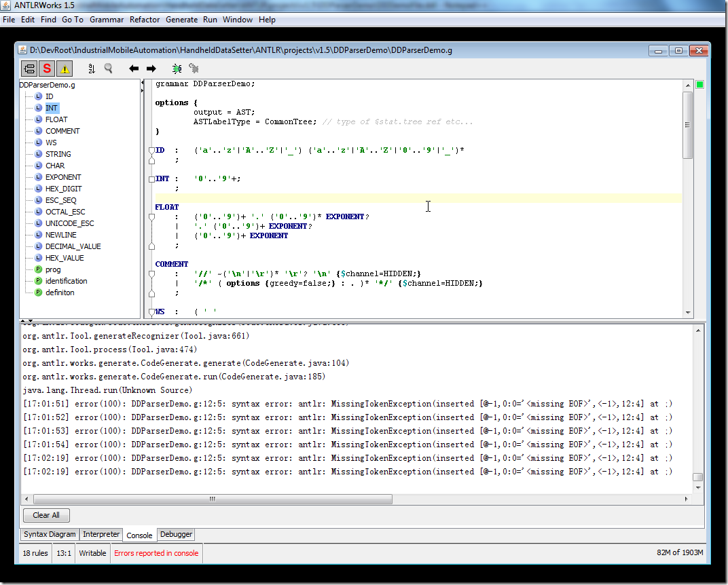Screen dimensions: 728x585
Task: Click the Java icon in the document title bar
Action: pyautogui.click(x=22, y=50)
